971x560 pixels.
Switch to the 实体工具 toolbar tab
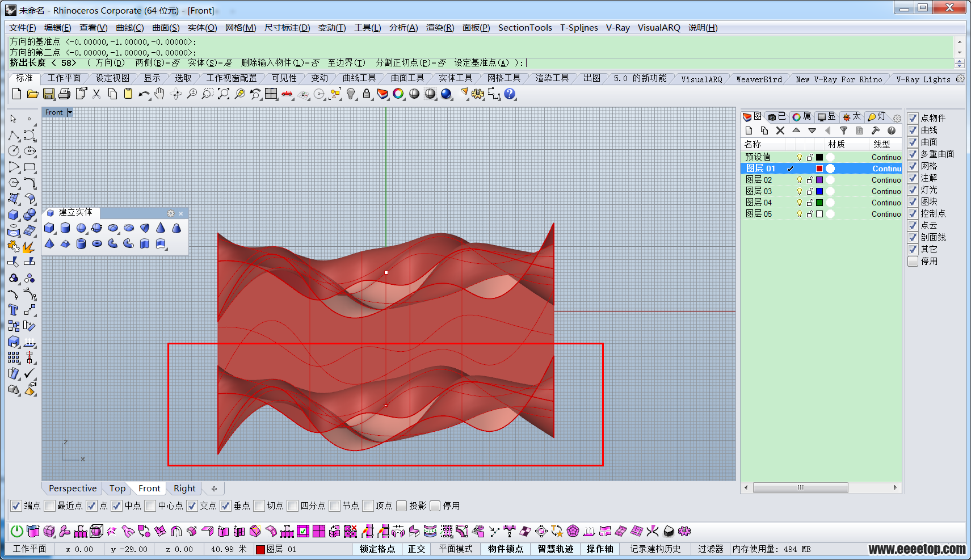pyautogui.click(x=455, y=78)
